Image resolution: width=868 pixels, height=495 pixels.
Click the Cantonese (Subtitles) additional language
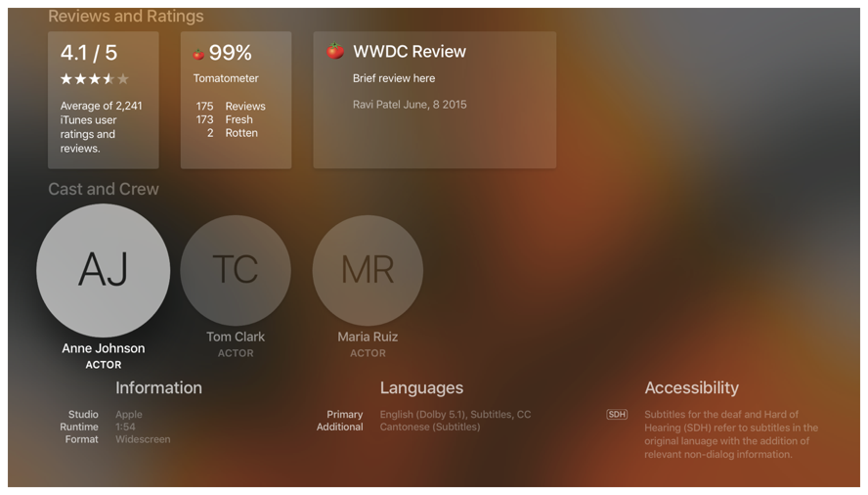430,427
